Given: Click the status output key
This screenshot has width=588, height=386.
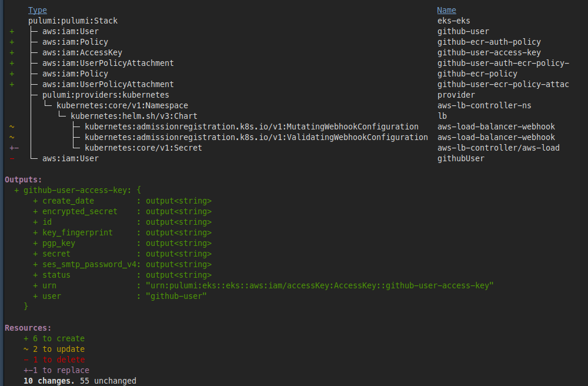Looking at the screenshot, I should [x=56, y=275].
